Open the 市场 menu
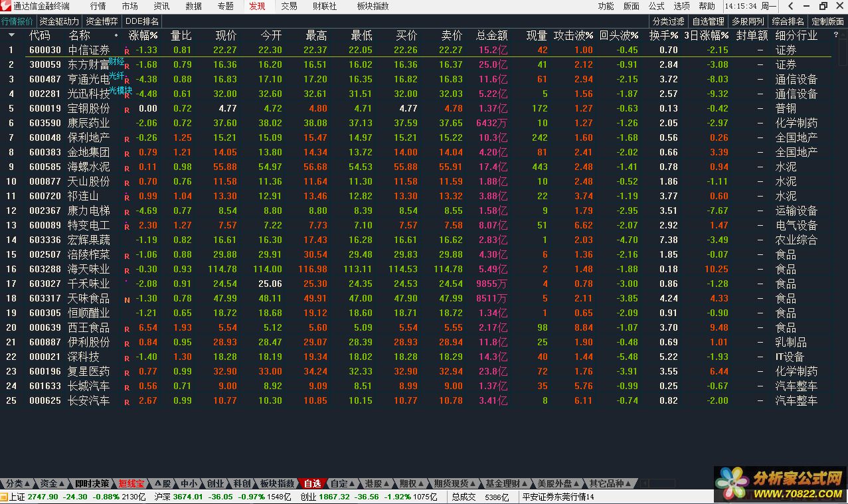This screenshot has height=504, width=848. point(130,6)
